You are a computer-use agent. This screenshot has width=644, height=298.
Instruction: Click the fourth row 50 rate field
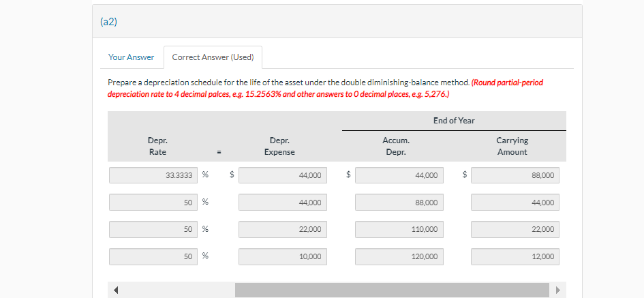153,256
